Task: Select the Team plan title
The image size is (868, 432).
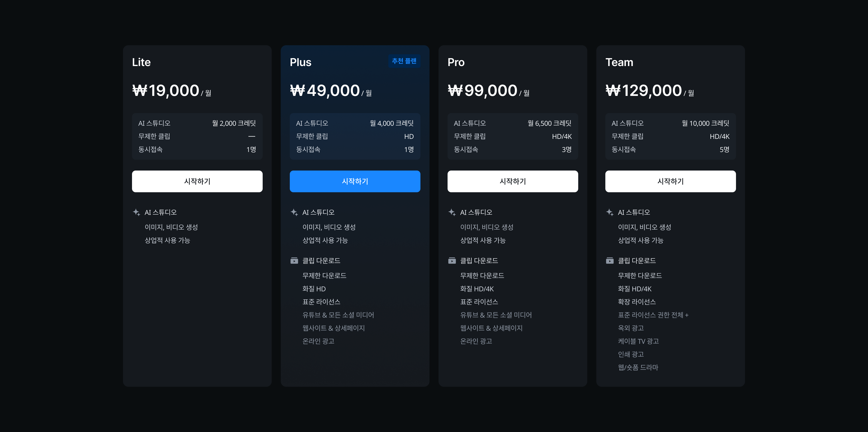Action: [x=619, y=62]
